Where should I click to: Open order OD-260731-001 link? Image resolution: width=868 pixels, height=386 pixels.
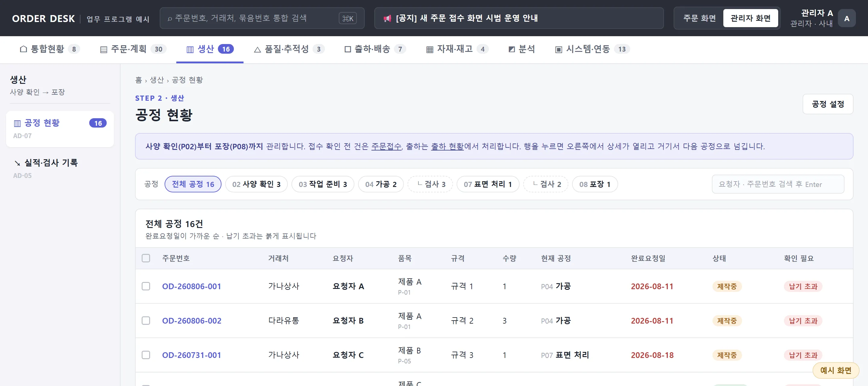(x=191, y=355)
